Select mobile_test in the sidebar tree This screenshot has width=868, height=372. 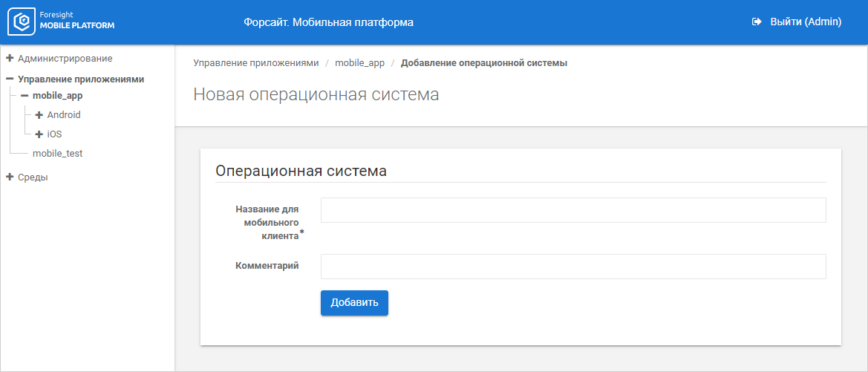57,154
